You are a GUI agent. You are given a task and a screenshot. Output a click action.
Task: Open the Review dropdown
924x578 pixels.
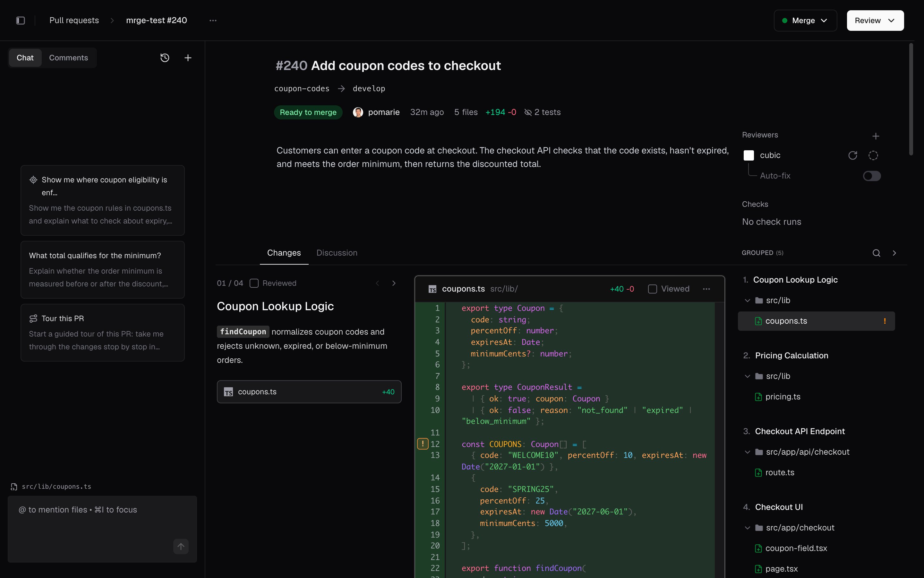click(875, 21)
